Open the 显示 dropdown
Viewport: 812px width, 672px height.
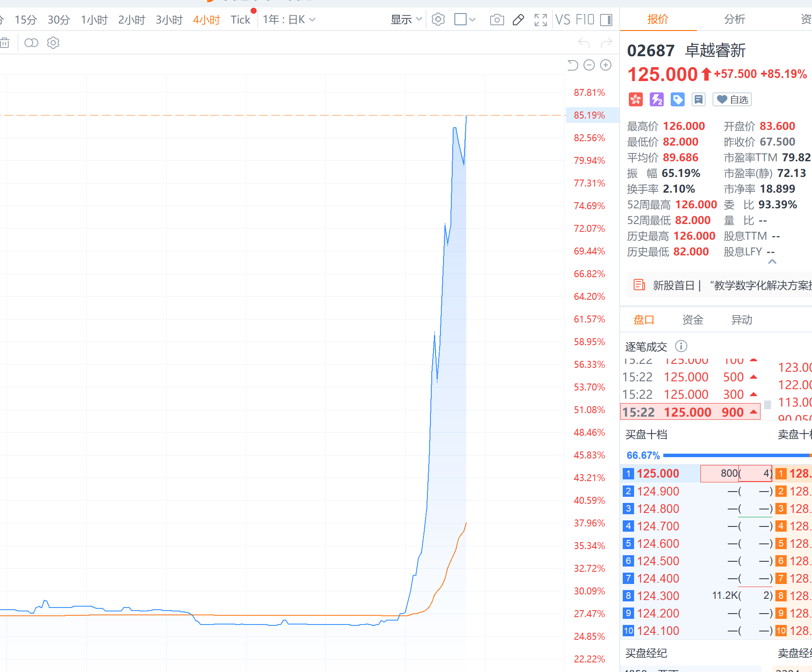click(406, 20)
